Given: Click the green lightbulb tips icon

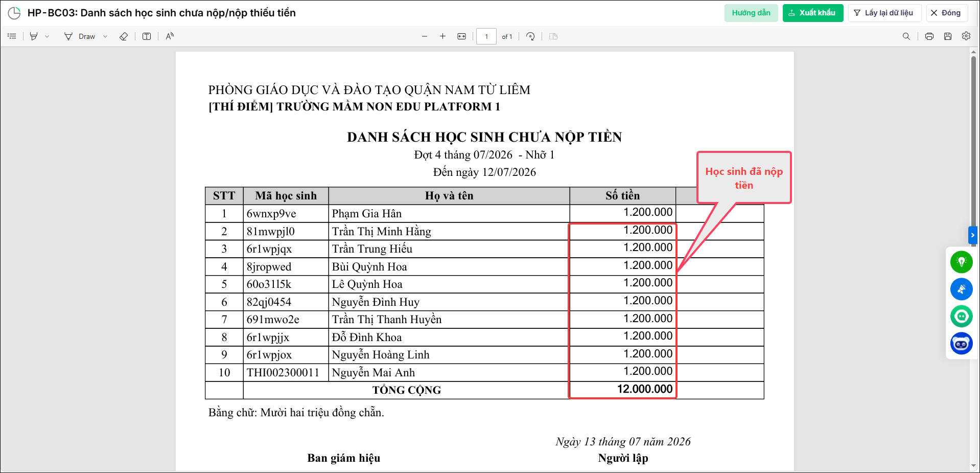Looking at the screenshot, I should pos(962,262).
